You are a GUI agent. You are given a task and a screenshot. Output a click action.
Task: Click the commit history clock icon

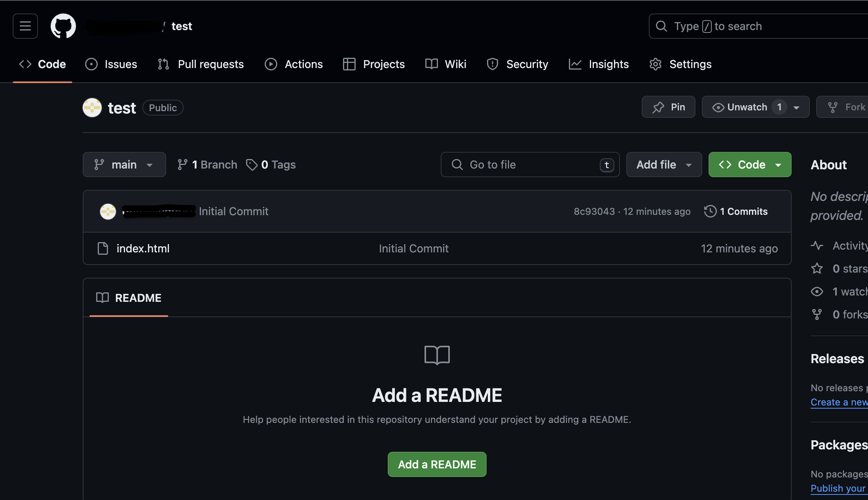tap(710, 211)
